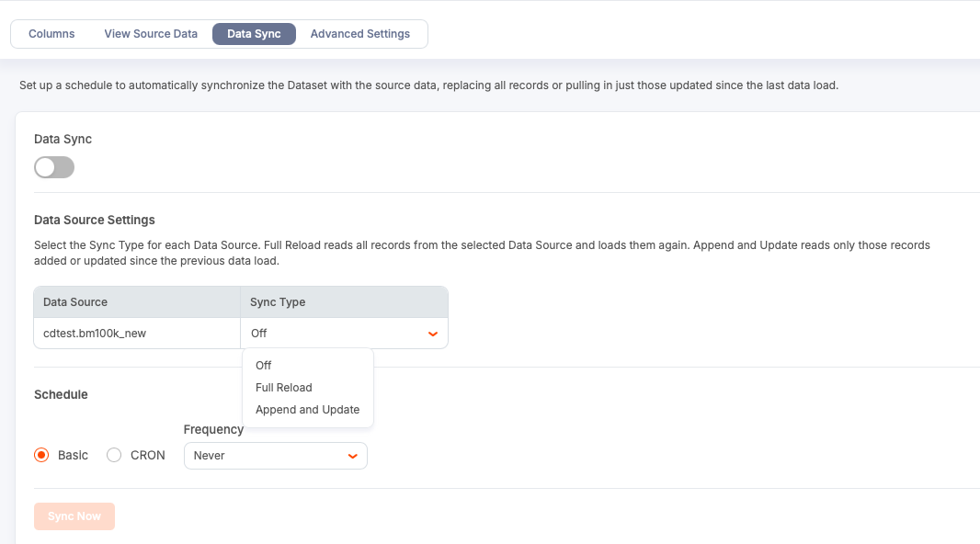The width and height of the screenshot is (980, 544).
Task: Click the Sync Now button
Action: (x=74, y=516)
